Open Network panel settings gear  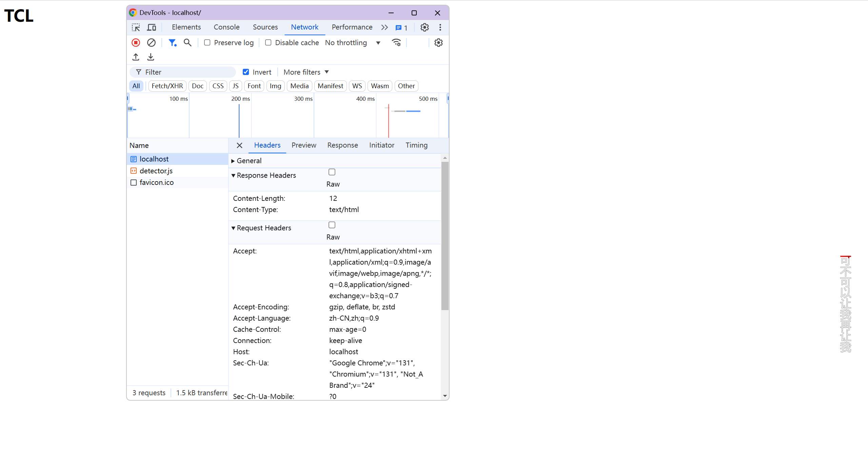tap(438, 43)
